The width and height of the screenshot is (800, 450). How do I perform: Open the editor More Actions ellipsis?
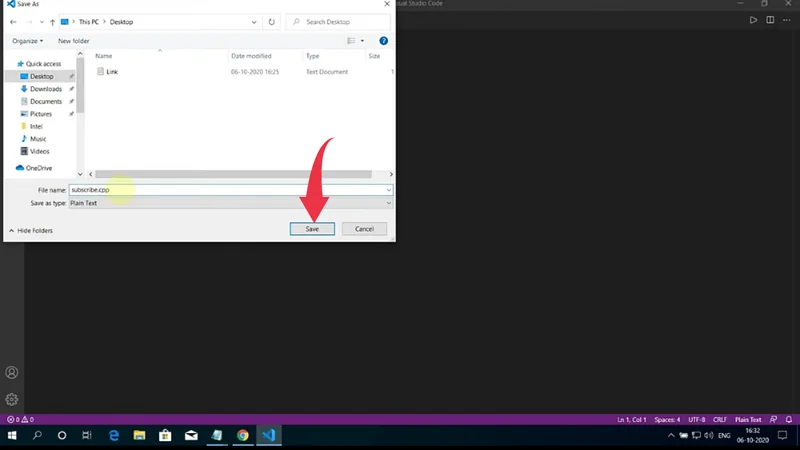pos(785,21)
